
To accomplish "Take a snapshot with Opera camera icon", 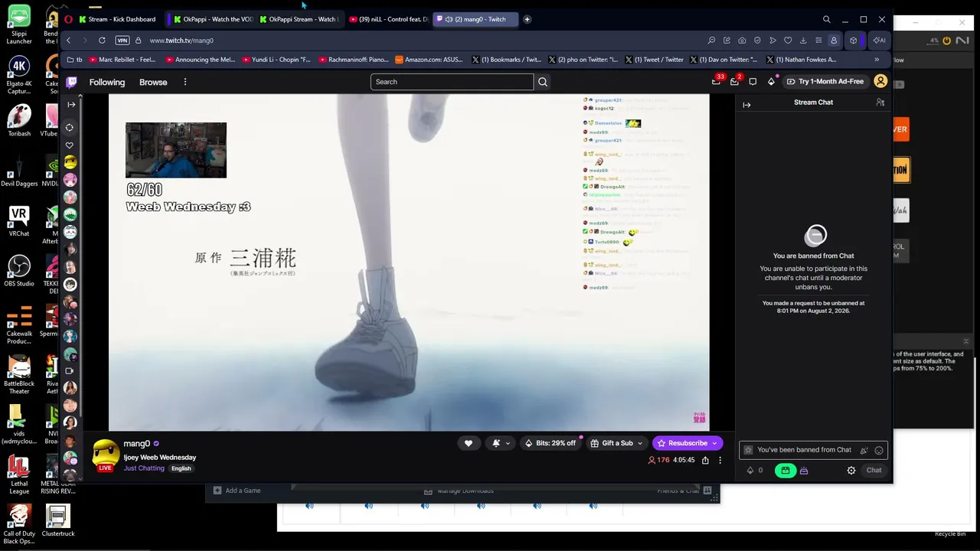I will tap(742, 41).
